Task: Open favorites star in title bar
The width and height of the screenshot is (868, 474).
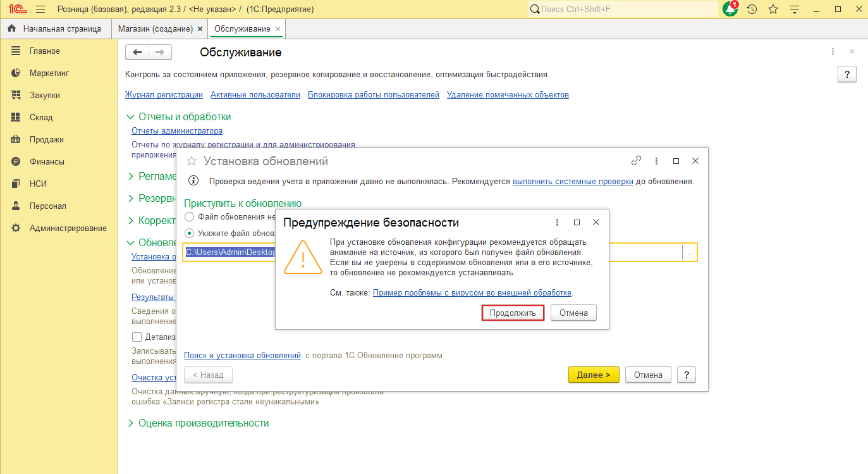Action: (x=773, y=9)
